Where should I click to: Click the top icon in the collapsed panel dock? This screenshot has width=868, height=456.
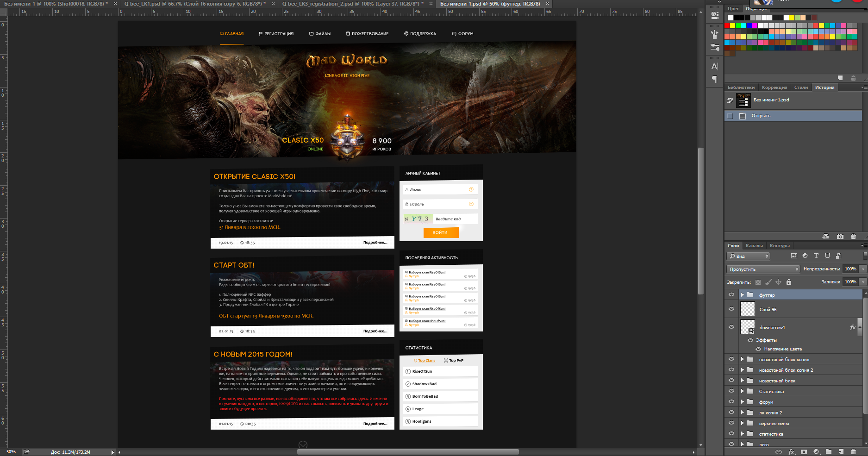(715, 14)
